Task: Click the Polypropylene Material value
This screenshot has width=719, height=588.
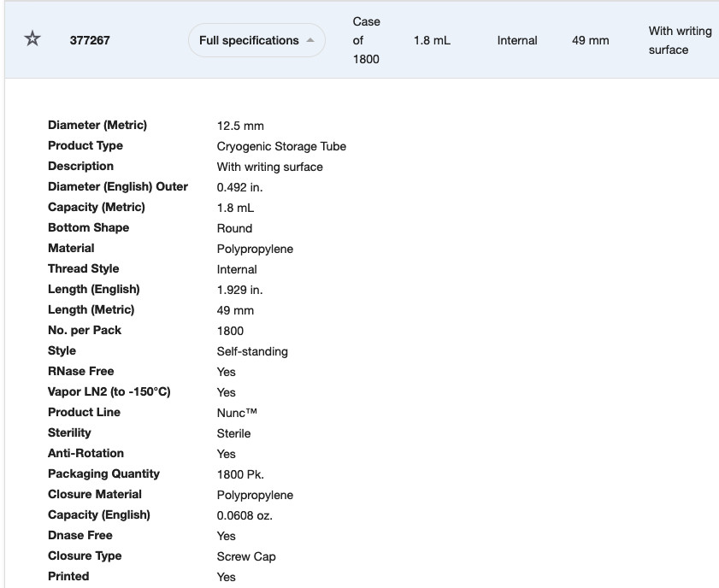Action: [255, 249]
